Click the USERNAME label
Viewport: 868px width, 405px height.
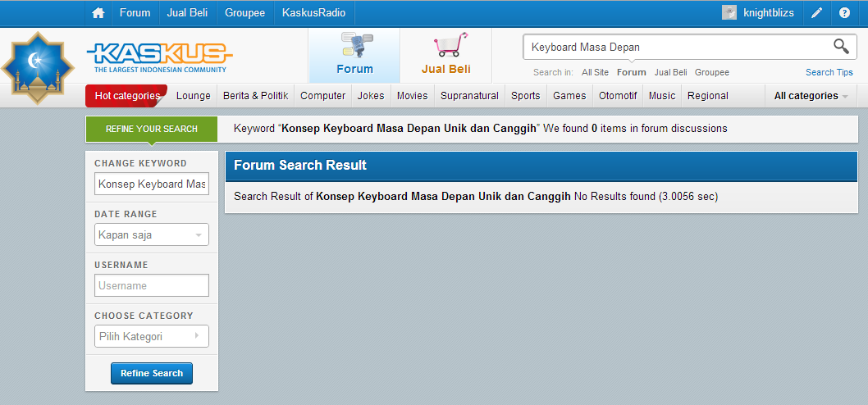point(121,265)
